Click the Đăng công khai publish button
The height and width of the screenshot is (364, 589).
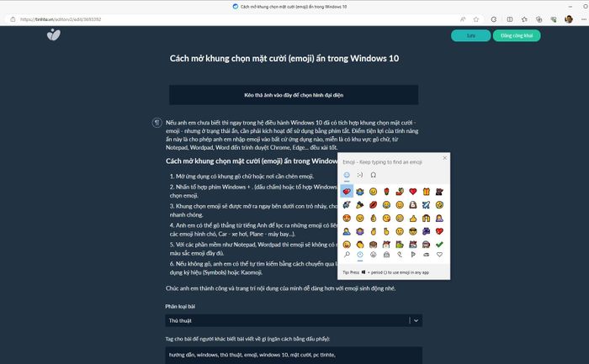(x=517, y=35)
